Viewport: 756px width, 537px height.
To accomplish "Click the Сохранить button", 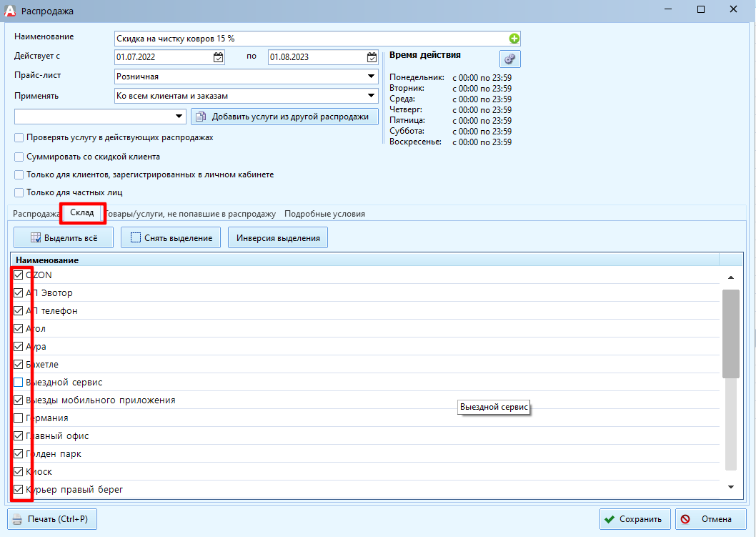I will tap(635, 519).
